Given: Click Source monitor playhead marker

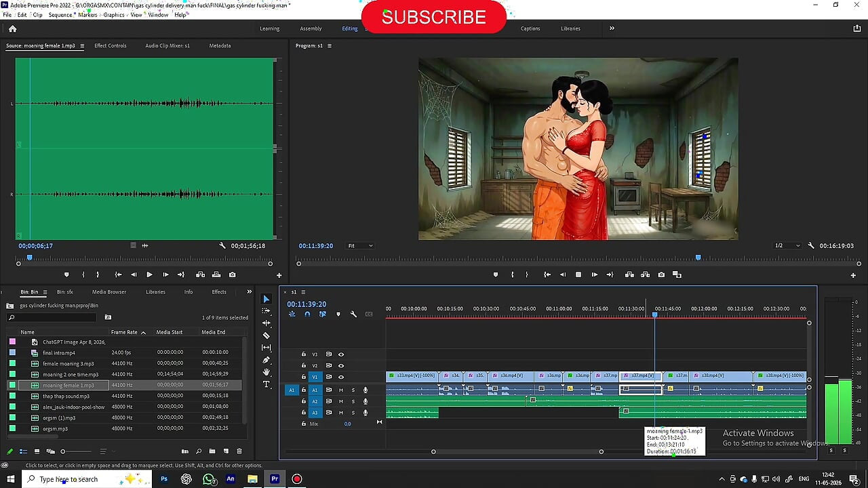Looking at the screenshot, I should coord(29,258).
